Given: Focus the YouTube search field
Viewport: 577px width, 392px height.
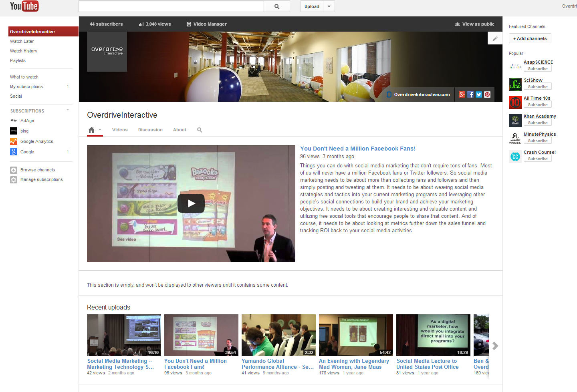Looking at the screenshot, I should [171, 6].
